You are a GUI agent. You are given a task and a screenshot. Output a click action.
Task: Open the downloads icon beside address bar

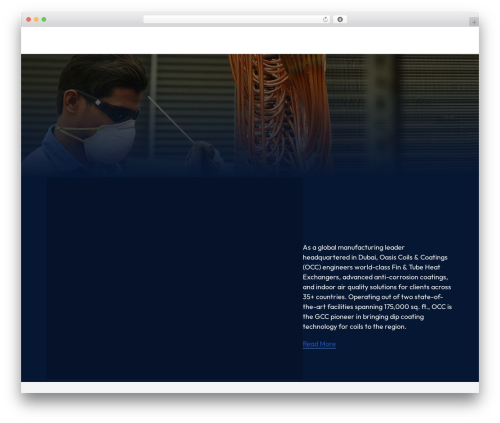pyautogui.click(x=340, y=20)
